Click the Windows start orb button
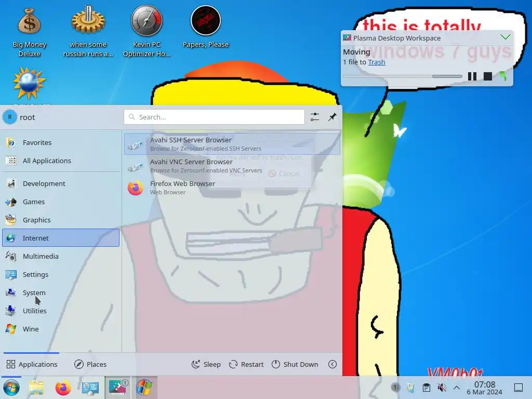The height and width of the screenshot is (399, 532). pos(11,388)
